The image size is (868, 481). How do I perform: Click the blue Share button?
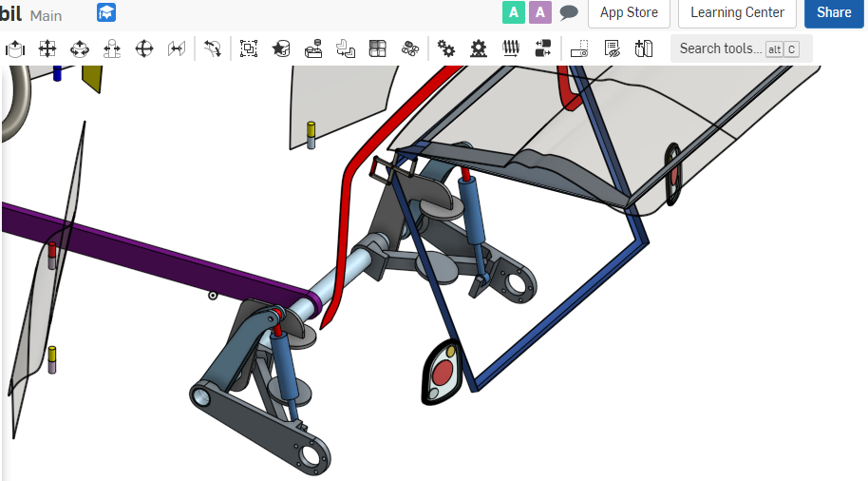(834, 12)
